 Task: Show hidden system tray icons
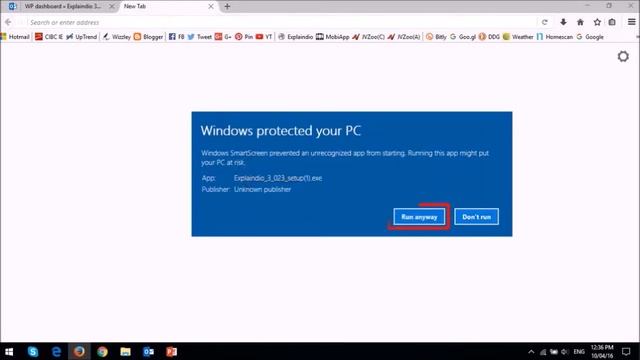(531, 351)
